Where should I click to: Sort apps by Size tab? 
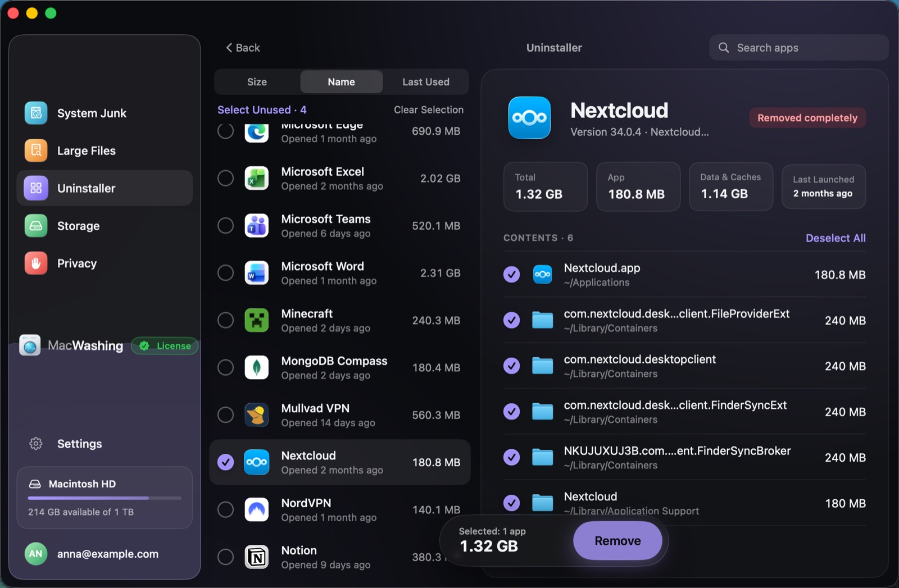257,82
